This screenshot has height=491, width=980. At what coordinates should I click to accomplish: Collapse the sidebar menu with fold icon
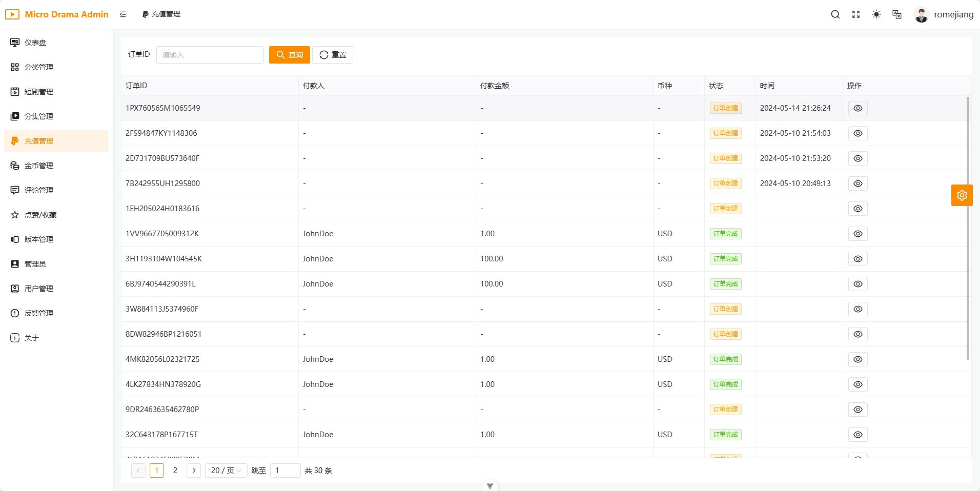(123, 14)
